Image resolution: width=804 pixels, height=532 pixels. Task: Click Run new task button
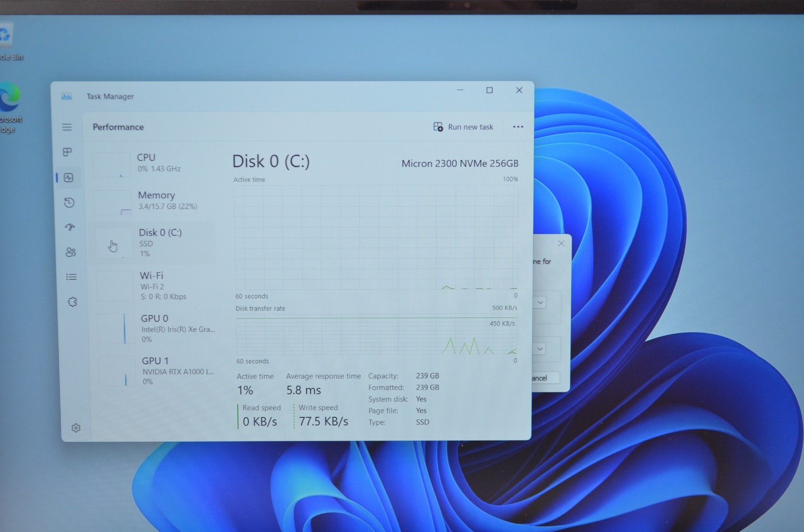[463, 127]
